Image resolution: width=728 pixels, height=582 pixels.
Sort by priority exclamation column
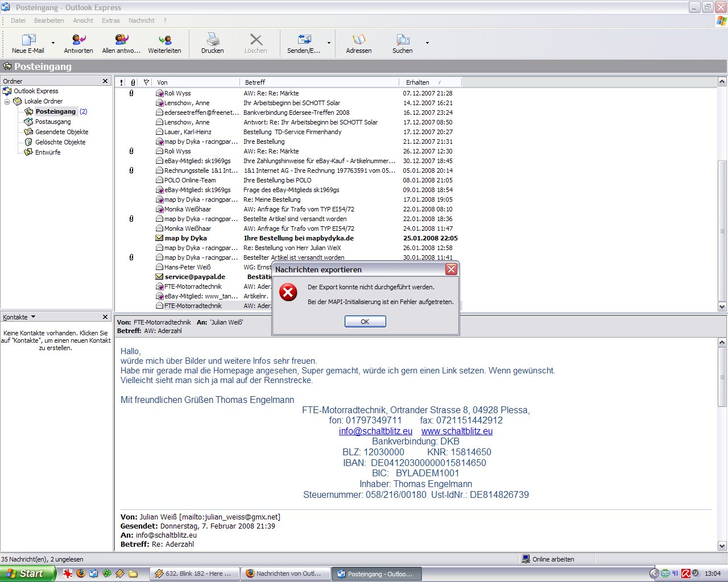(121, 82)
